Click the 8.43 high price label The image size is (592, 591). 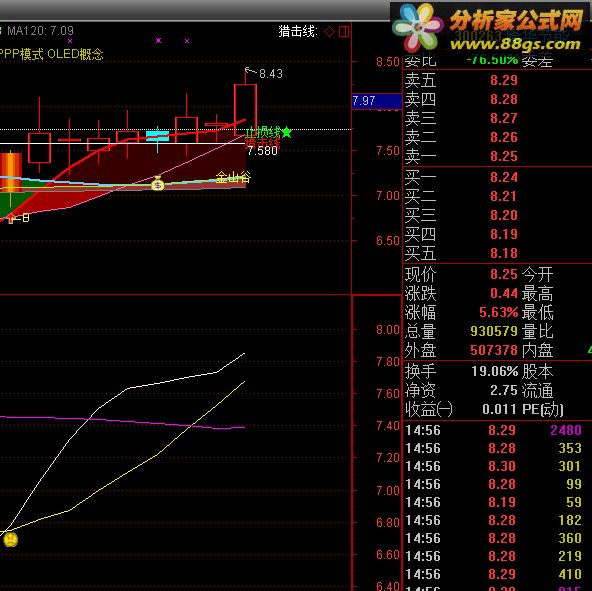(271, 74)
